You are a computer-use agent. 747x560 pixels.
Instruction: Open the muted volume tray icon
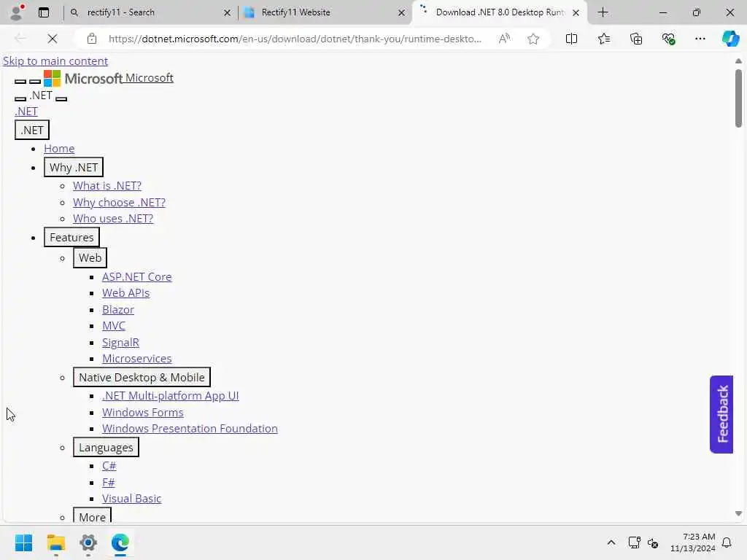pos(653,542)
